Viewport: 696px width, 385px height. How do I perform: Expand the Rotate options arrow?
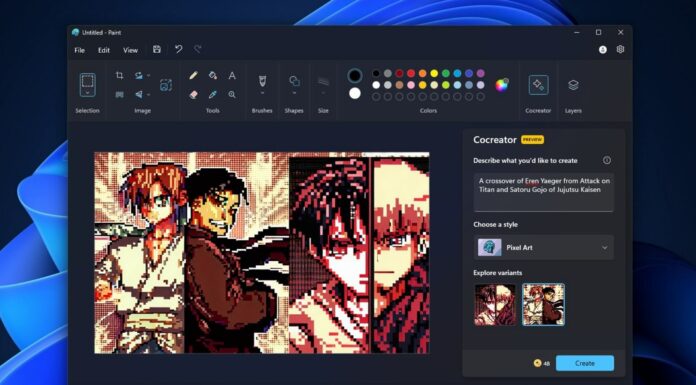(148, 76)
